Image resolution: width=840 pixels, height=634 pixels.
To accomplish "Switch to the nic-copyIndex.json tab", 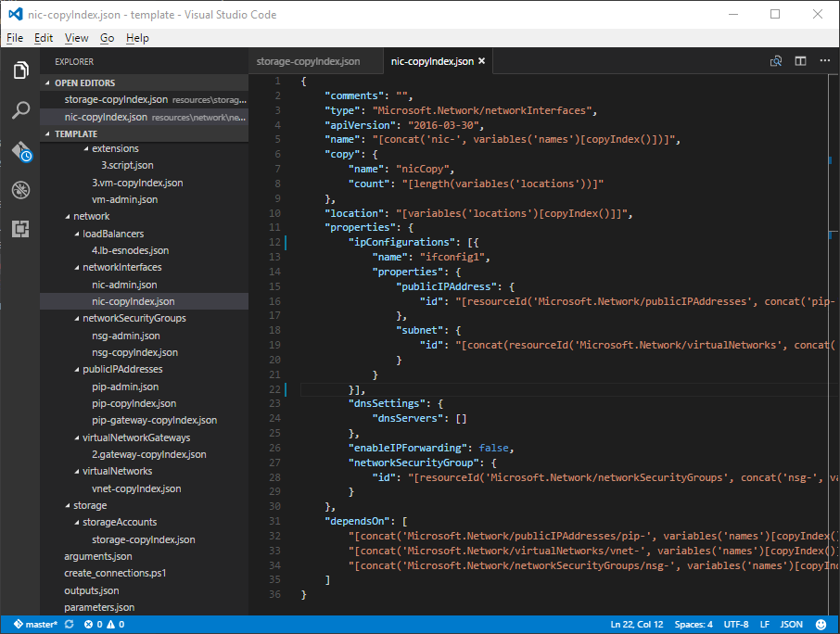I will [x=432, y=61].
